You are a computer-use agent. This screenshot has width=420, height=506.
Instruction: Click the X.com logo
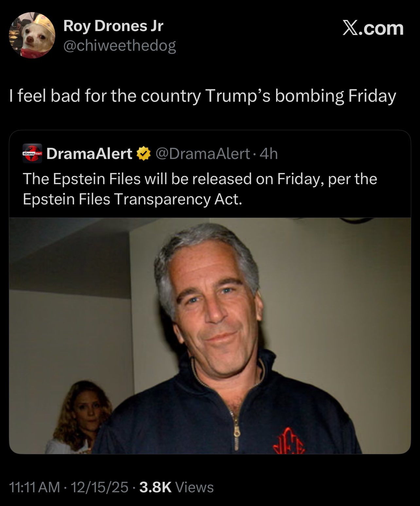point(373,28)
